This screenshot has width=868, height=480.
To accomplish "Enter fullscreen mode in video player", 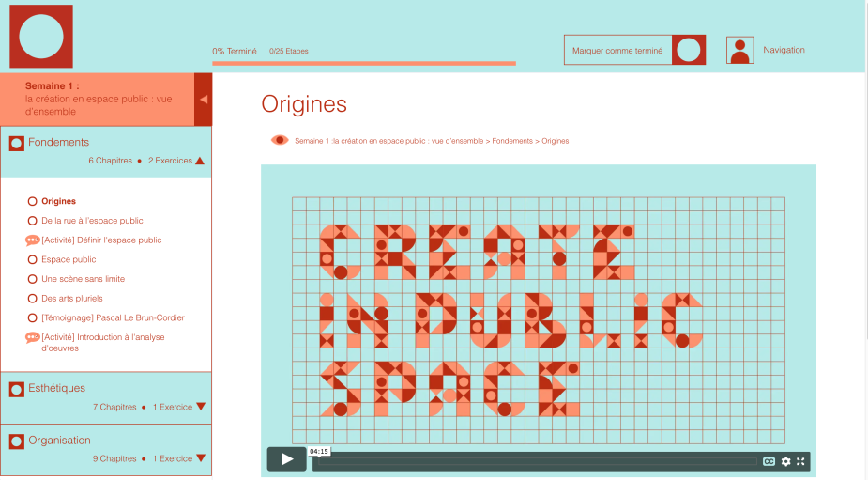I will click(x=800, y=461).
